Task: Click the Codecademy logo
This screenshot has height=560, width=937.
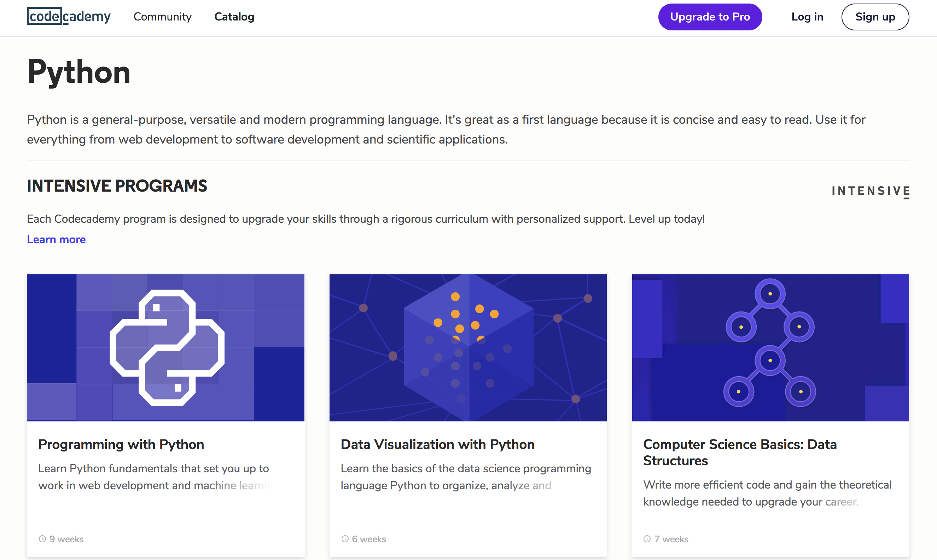Action: point(69,16)
